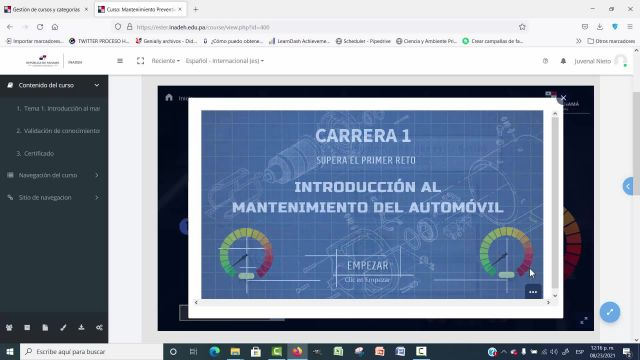The height and width of the screenshot is (360, 640).
Task: Click the home icon in the presentation
Action: click(x=169, y=98)
